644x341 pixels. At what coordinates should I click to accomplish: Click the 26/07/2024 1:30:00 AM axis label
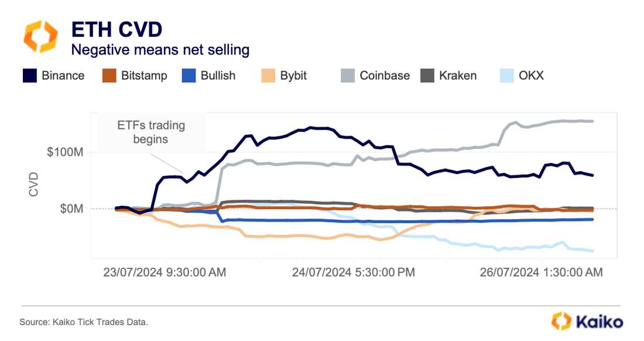tap(541, 272)
